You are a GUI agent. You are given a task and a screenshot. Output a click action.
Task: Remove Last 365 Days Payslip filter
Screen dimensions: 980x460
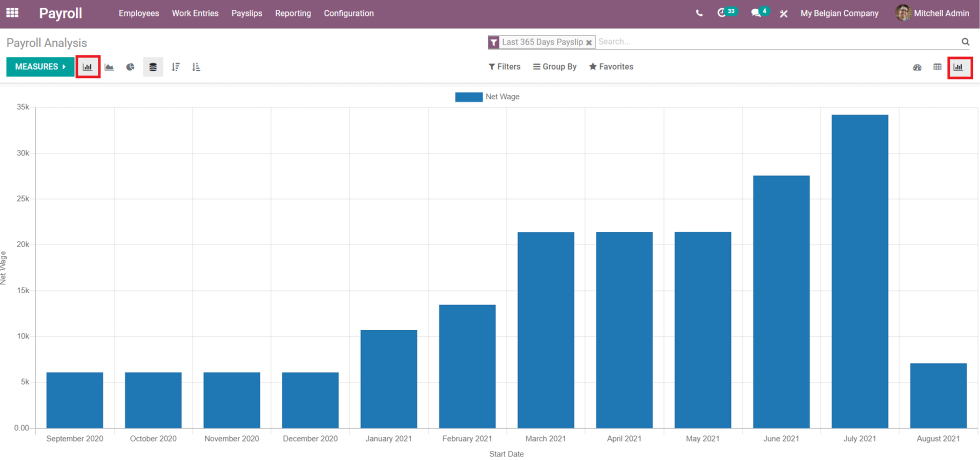(589, 43)
